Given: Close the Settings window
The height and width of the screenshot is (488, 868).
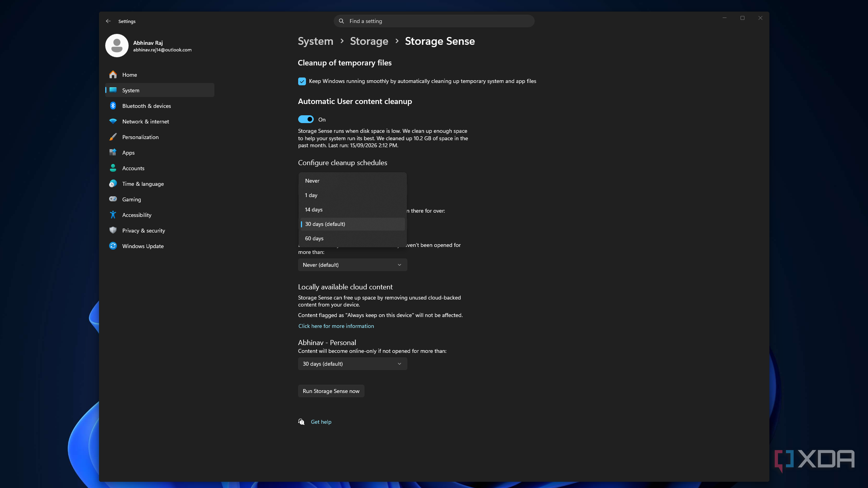Looking at the screenshot, I should 760,18.
